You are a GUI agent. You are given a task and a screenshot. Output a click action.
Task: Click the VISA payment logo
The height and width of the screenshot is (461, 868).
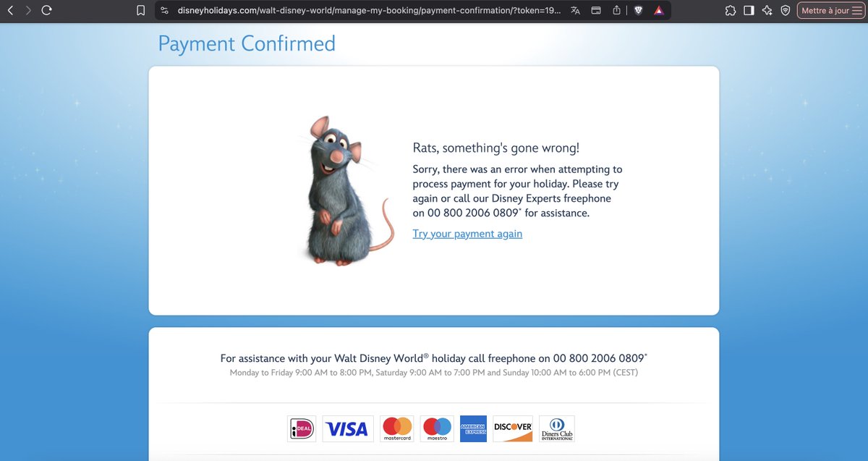tap(348, 428)
